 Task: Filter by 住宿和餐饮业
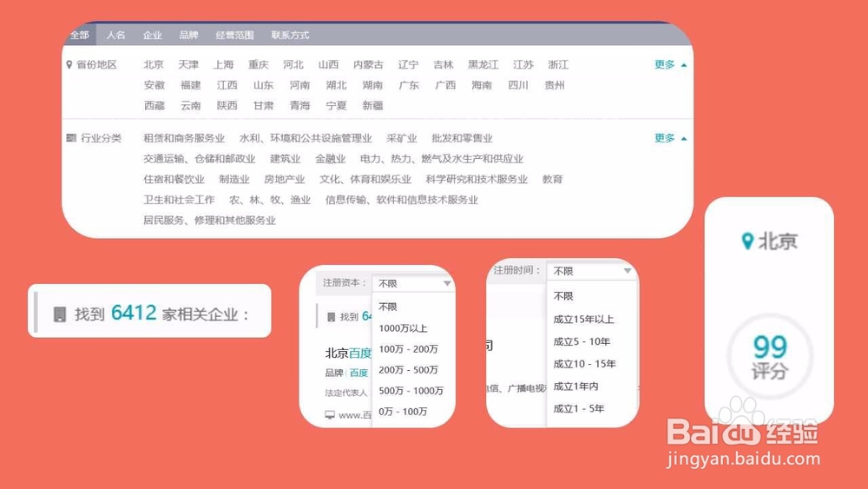pos(174,180)
